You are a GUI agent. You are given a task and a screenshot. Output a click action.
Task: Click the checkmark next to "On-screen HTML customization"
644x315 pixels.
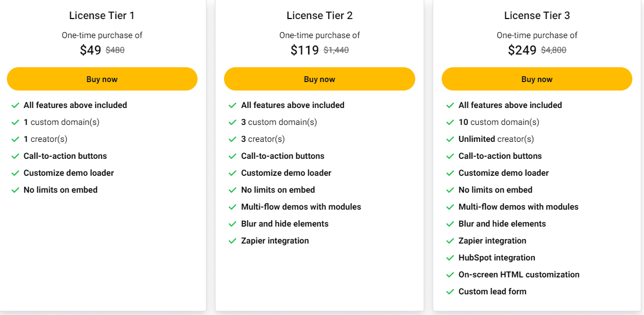[x=450, y=274]
